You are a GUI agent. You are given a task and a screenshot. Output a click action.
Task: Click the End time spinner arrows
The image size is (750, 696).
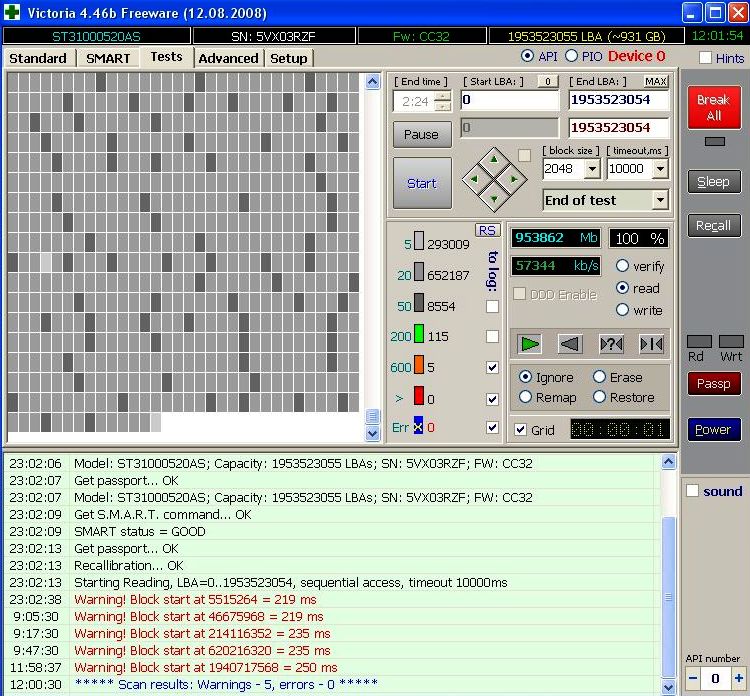pyautogui.click(x=443, y=101)
